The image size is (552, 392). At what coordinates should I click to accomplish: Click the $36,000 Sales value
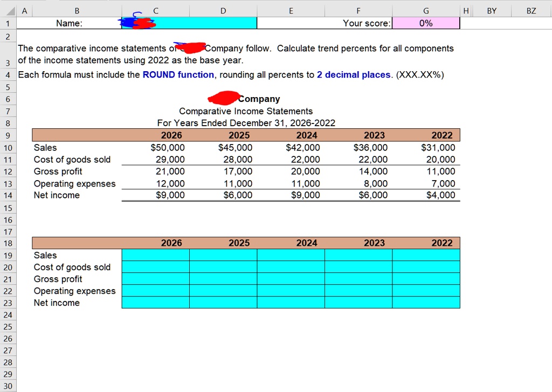point(370,148)
